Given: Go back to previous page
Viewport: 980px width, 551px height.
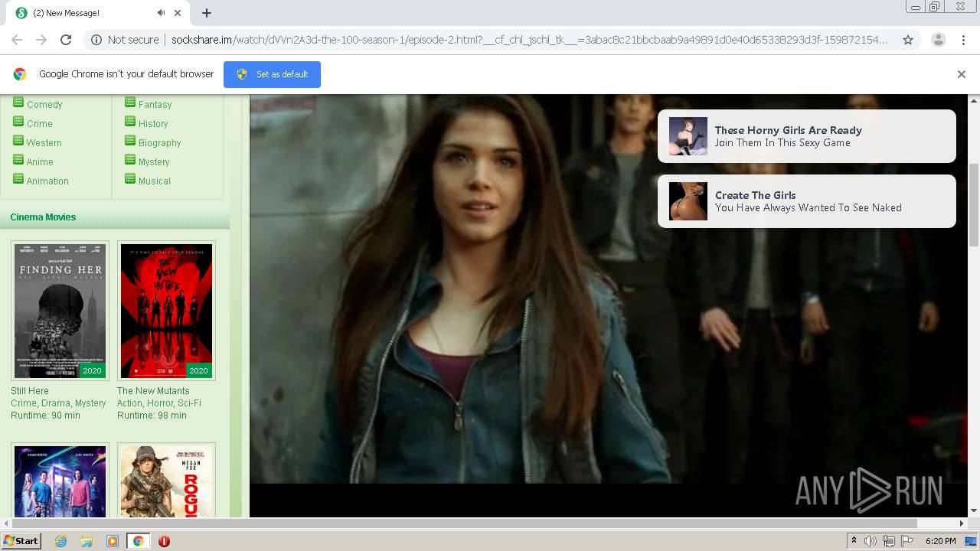Looking at the screenshot, I should 17,40.
